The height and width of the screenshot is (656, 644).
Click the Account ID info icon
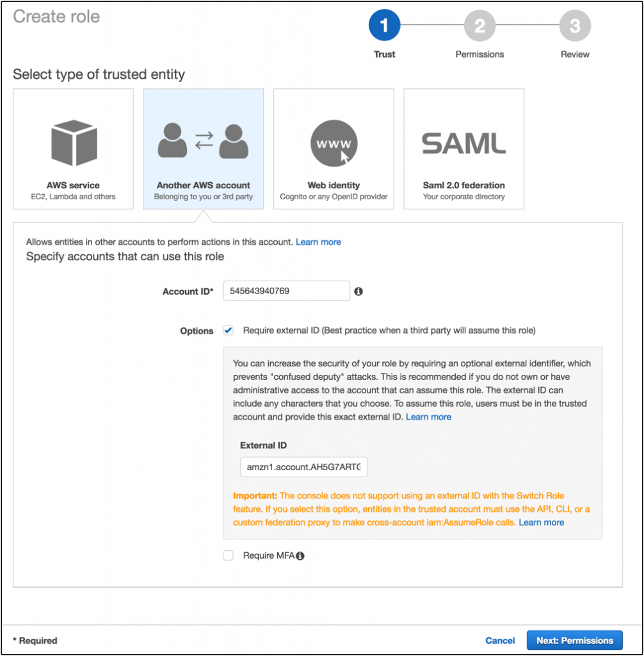point(358,291)
